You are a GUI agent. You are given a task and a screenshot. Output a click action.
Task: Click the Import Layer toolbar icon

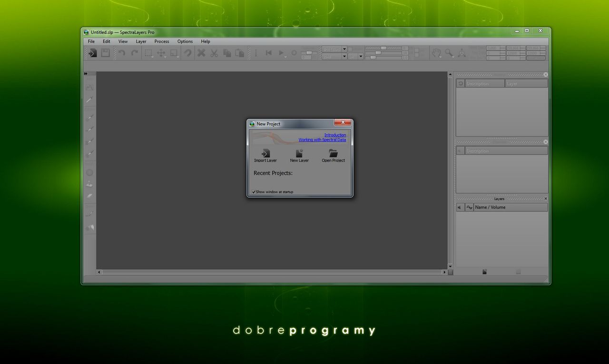click(x=93, y=53)
